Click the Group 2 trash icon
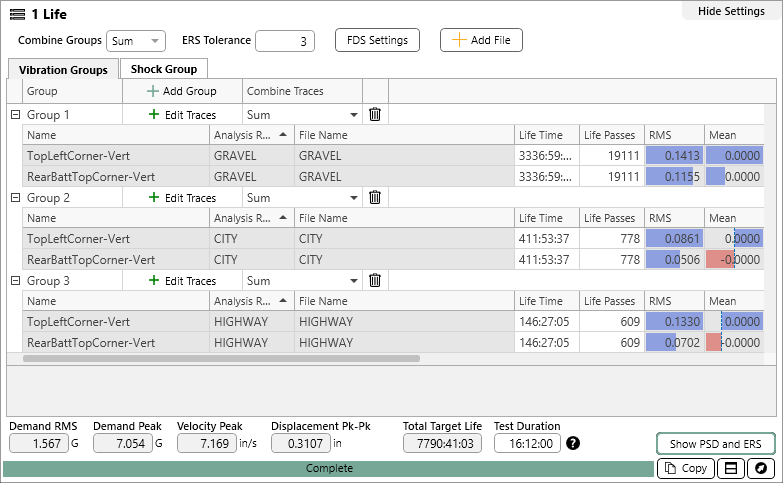Viewport: 783px width, 483px height. coord(375,198)
